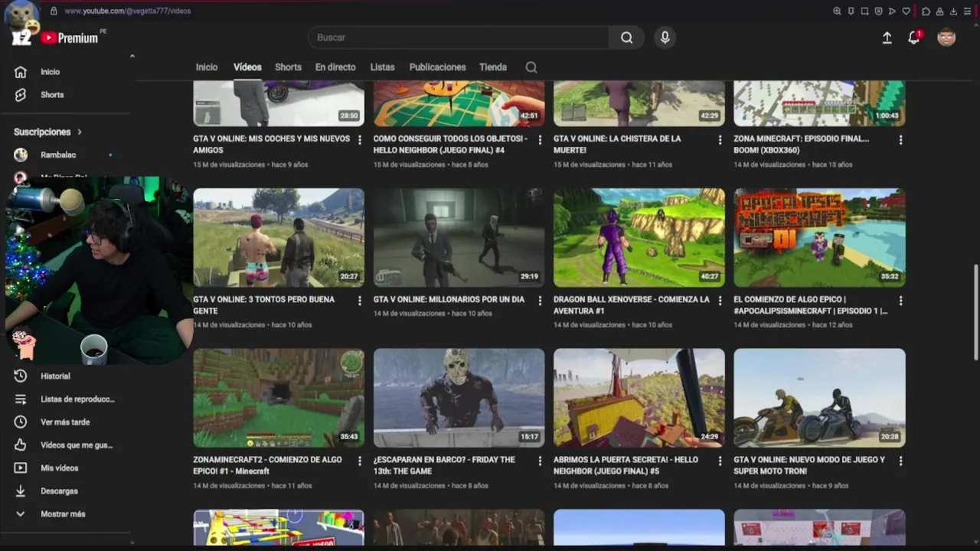Screen dimensions: 980x551
Task: Open the Rambalac subscription channel
Action: click(58, 155)
